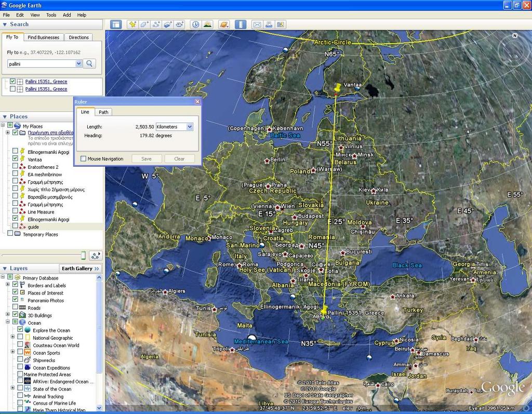Click the Borders and Labels layer icon
The width and height of the screenshot is (532, 414).
pyautogui.click(x=22, y=285)
